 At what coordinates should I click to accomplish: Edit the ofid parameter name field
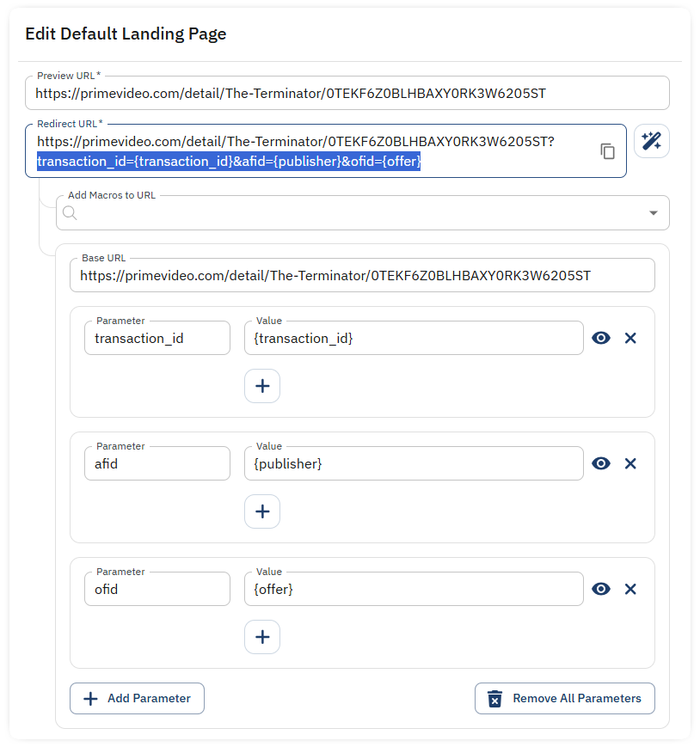pos(157,589)
